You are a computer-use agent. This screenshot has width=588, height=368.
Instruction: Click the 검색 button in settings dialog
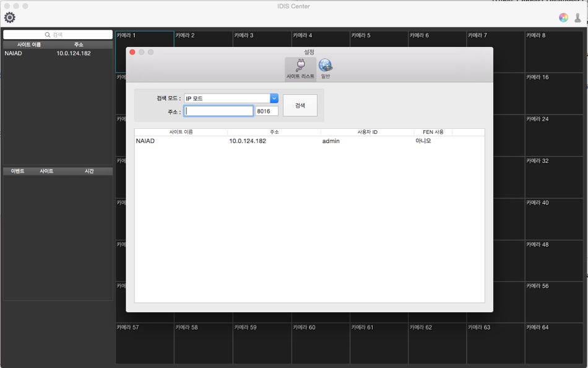click(300, 105)
